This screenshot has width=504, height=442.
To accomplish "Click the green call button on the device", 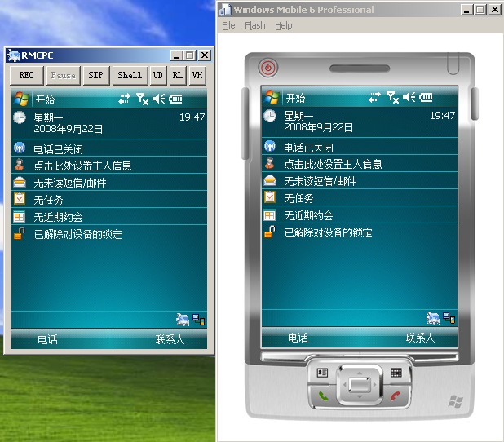I will click(x=323, y=396).
